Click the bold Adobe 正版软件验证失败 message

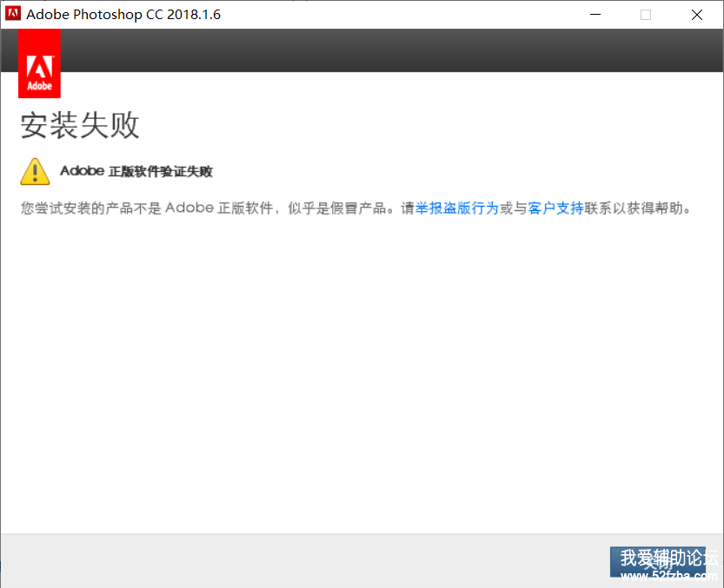pos(136,171)
